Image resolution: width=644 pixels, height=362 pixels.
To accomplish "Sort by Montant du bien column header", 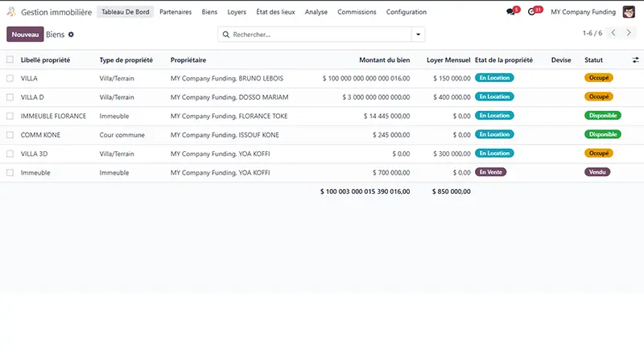I will tap(384, 60).
